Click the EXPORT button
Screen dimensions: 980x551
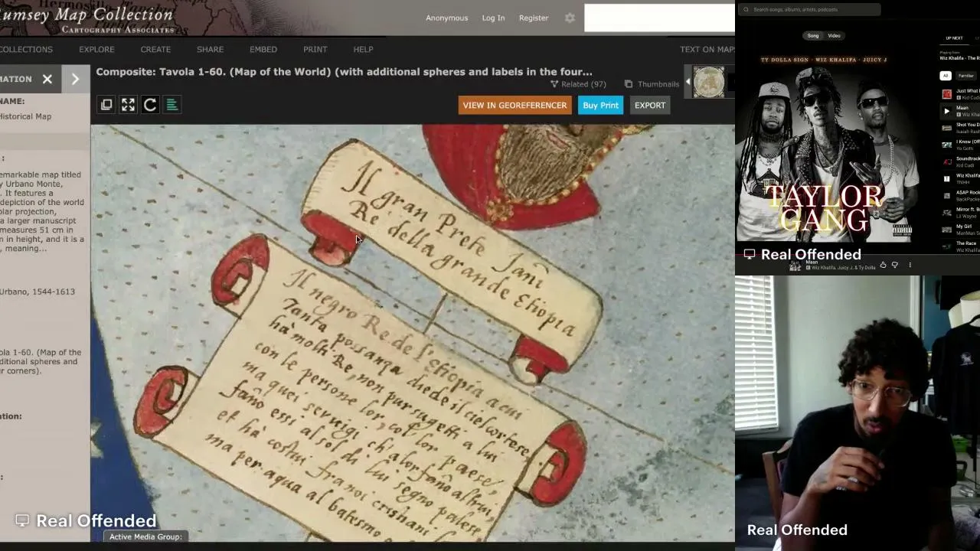coord(650,106)
